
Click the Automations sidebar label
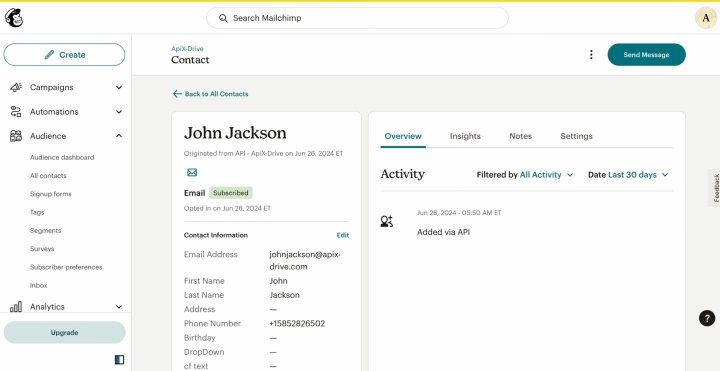click(x=54, y=112)
